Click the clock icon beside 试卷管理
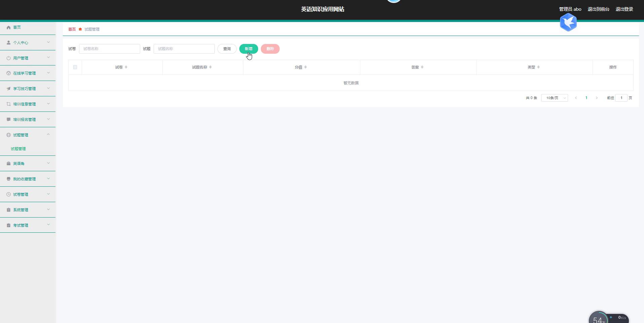The width and height of the screenshot is (644, 323). coord(8,194)
